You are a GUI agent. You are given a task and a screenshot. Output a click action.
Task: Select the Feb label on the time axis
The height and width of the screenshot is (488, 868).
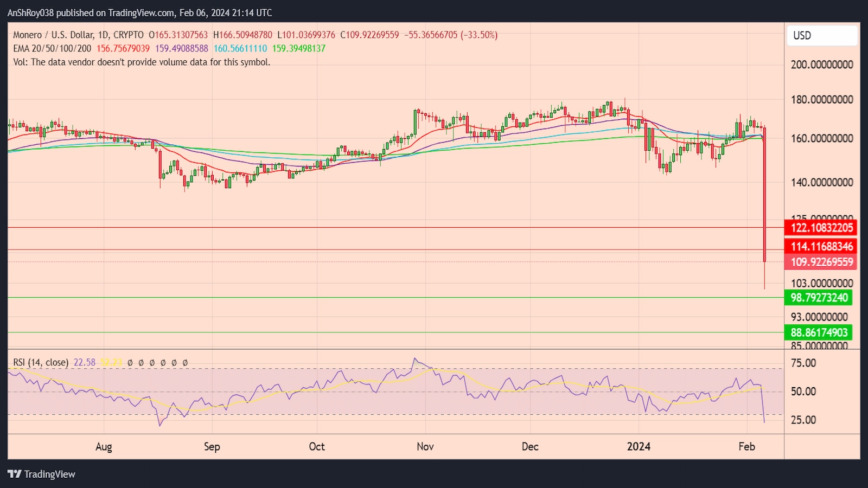click(747, 446)
